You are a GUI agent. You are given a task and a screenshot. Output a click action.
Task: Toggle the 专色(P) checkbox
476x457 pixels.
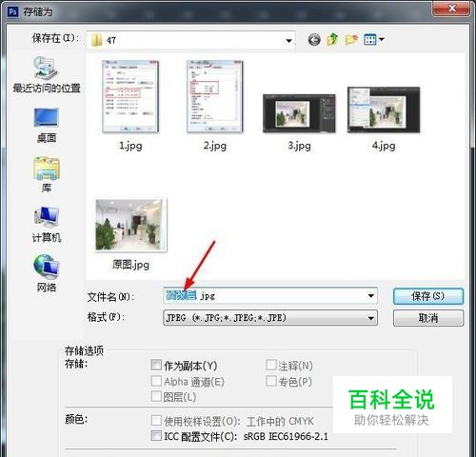tap(270, 381)
